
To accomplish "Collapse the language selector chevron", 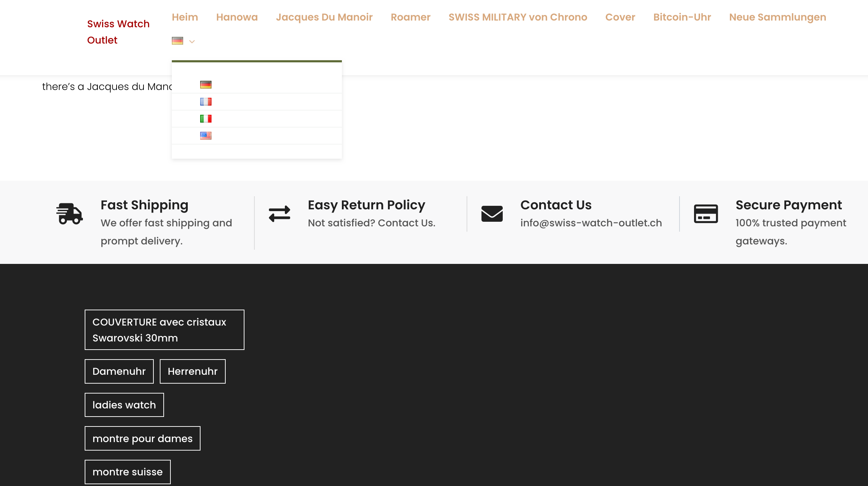I will (192, 41).
